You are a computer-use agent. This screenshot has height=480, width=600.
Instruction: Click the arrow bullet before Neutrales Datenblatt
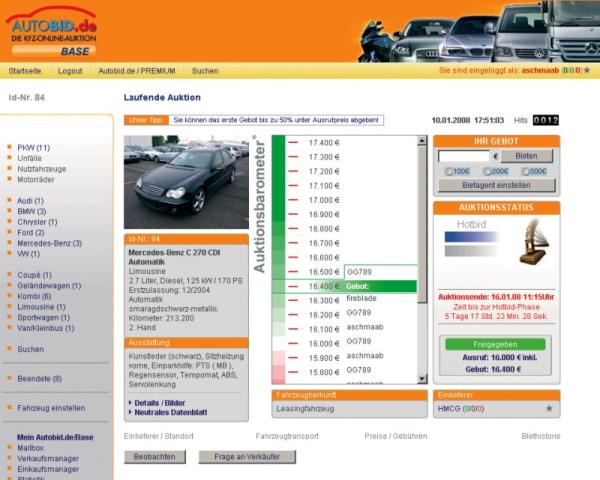point(130,412)
